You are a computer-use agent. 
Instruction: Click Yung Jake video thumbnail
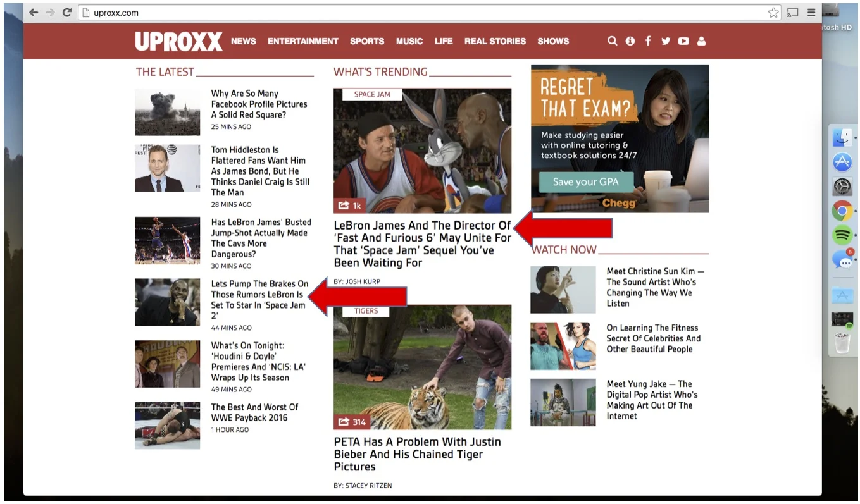pyautogui.click(x=563, y=402)
